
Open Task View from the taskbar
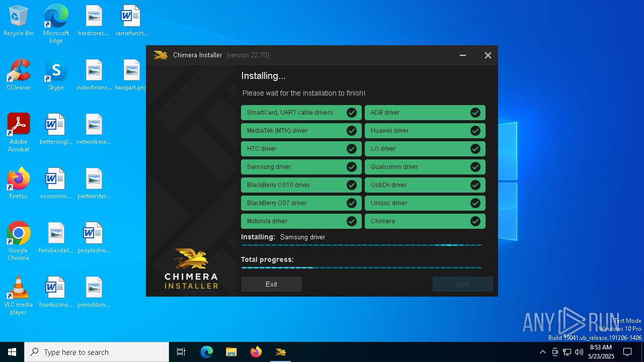click(x=181, y=352)
